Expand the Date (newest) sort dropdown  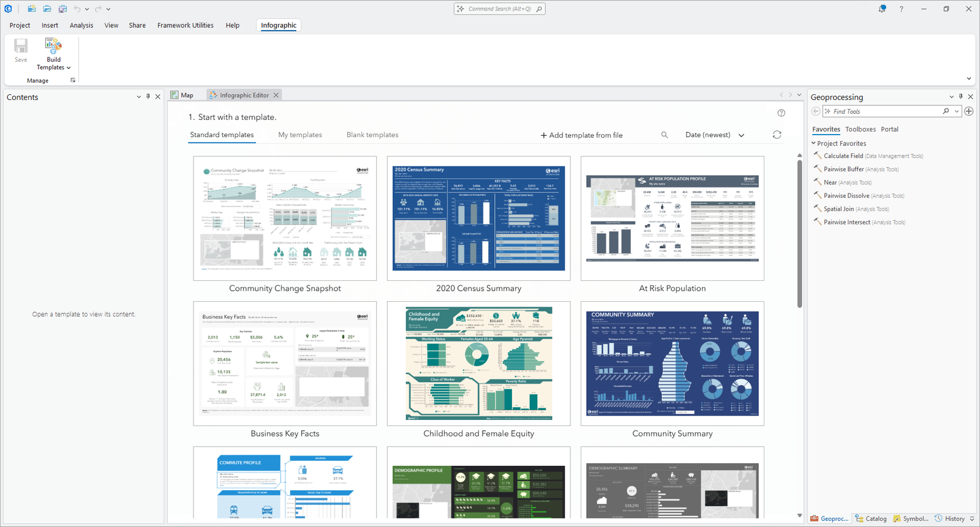741,135
